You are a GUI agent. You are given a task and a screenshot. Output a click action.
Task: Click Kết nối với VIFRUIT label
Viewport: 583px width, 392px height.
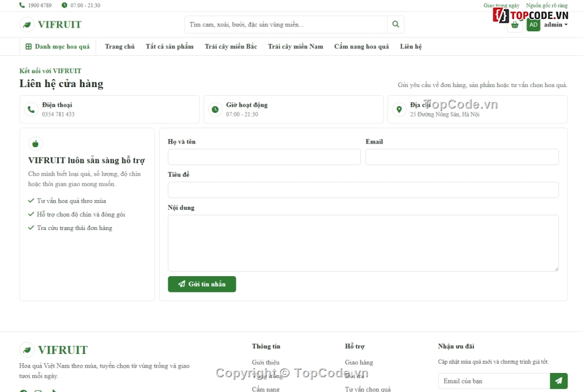(50, 71)
